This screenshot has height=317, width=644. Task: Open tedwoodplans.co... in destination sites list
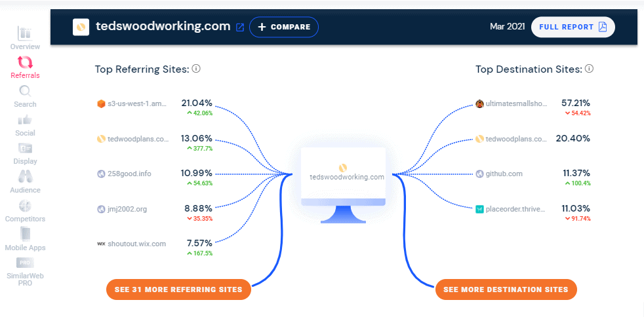[516, 139]
